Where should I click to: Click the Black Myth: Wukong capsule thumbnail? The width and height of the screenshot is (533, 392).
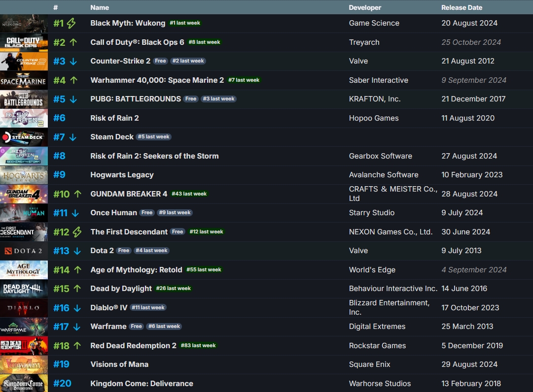click(x=24, y=23)
